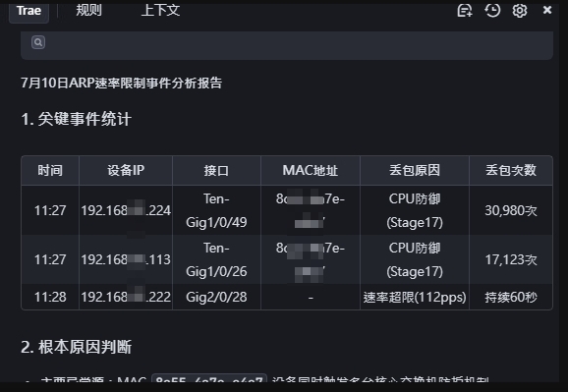Screen dimensions: 568x392
Task: Open the chat history clock icon
Action: 492,10
